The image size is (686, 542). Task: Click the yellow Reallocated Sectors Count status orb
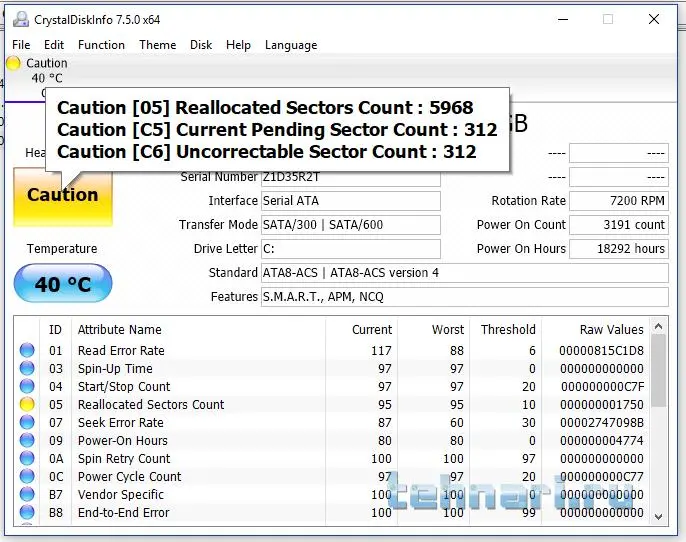point(27,405)
